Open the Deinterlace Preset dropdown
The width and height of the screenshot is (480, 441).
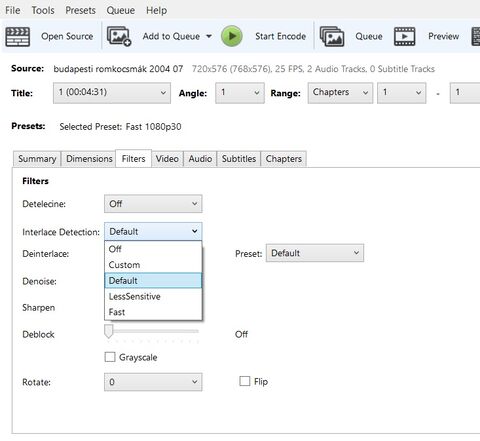coord(315,253)
